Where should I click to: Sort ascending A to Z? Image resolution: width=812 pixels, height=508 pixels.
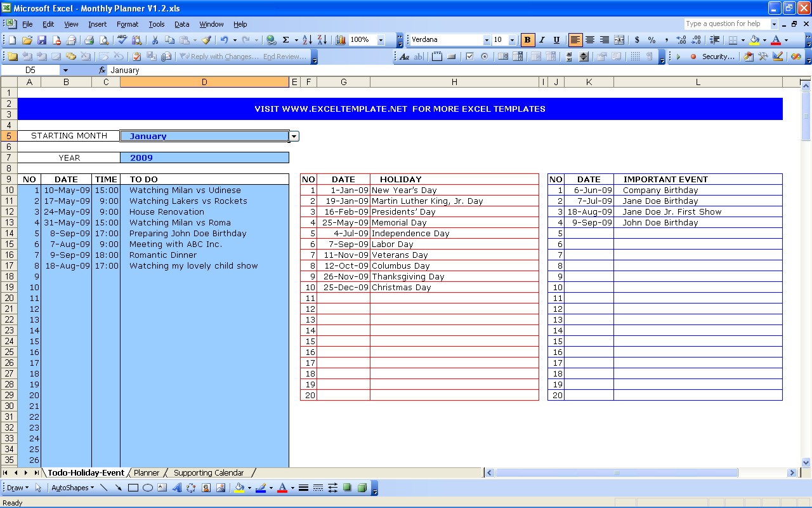(308, 40)
